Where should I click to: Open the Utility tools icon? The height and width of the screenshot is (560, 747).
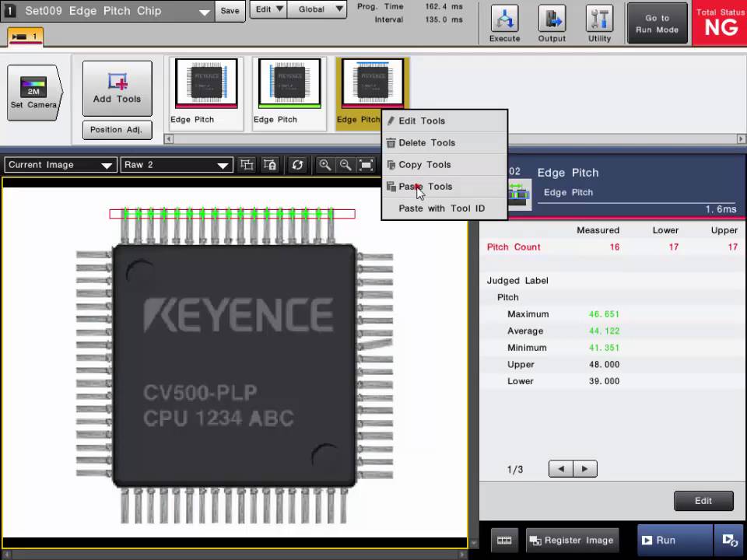pos(599,23)
